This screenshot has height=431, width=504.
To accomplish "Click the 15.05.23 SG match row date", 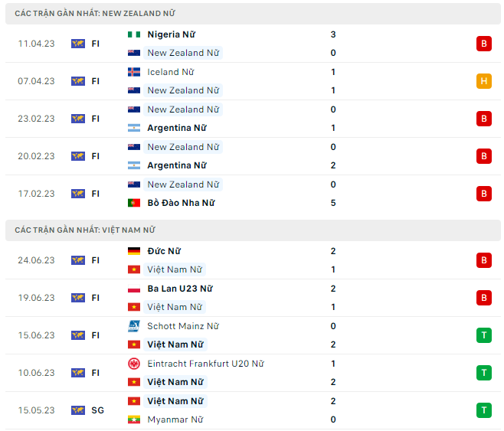I will (37, 410).
